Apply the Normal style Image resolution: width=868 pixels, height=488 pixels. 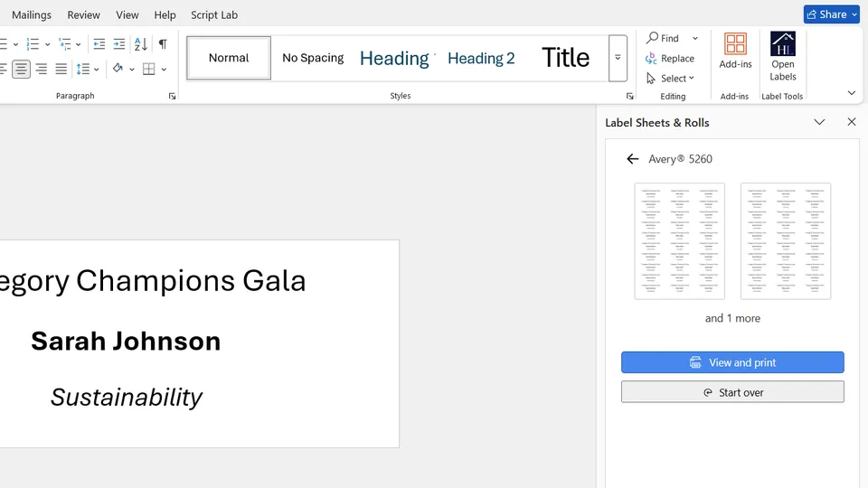coord(229,58)
